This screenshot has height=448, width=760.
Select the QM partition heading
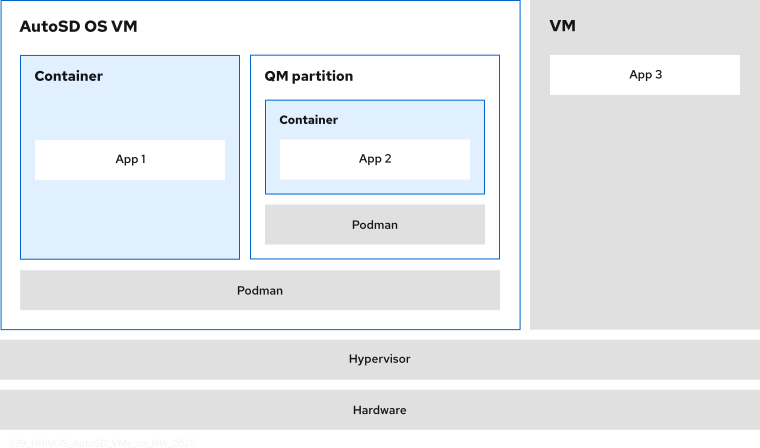click(x=308, y=76)
